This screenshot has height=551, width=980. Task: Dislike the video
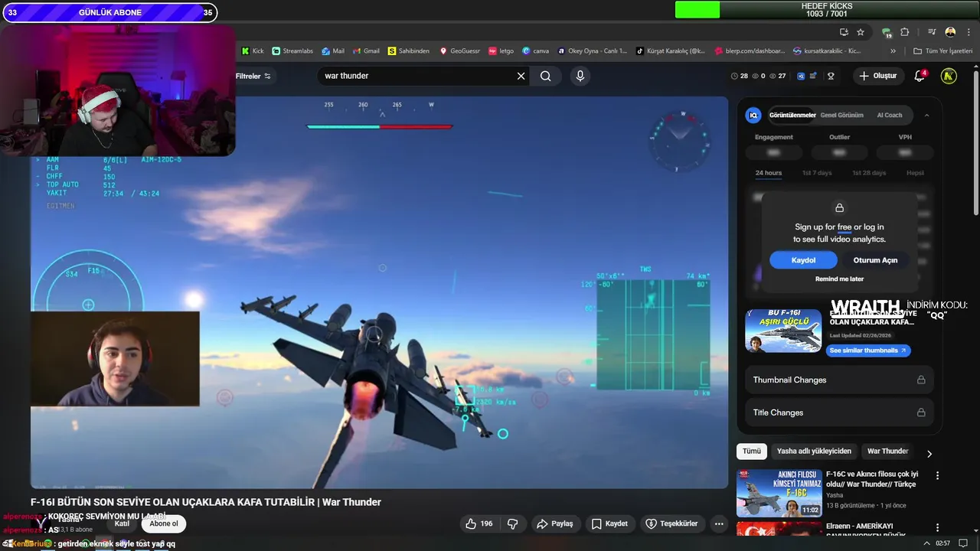[x=513, y=523]
